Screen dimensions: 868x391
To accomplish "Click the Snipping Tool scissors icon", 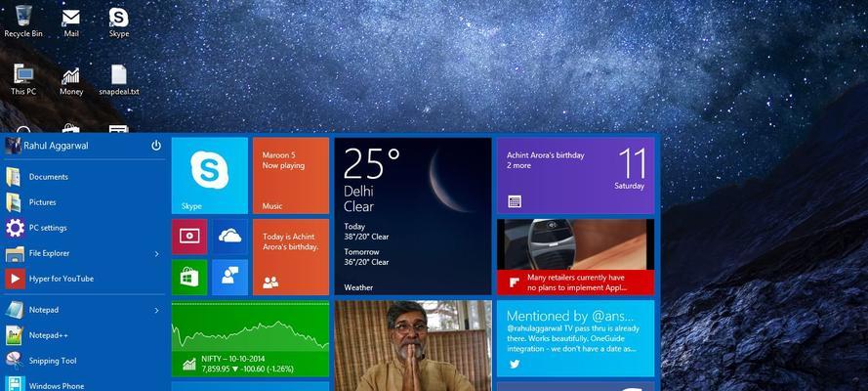I will pyautogui.click(x=14, y=361).
